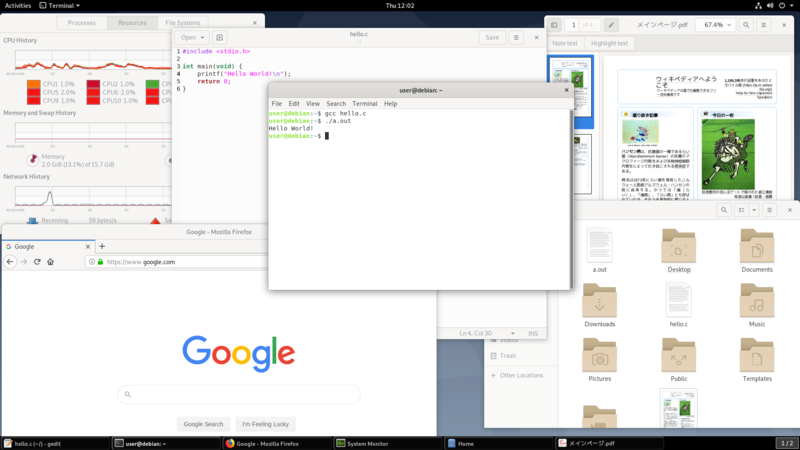Choose the Note text annotation button
The image size is (800, 450).
[x=565, y=43]
